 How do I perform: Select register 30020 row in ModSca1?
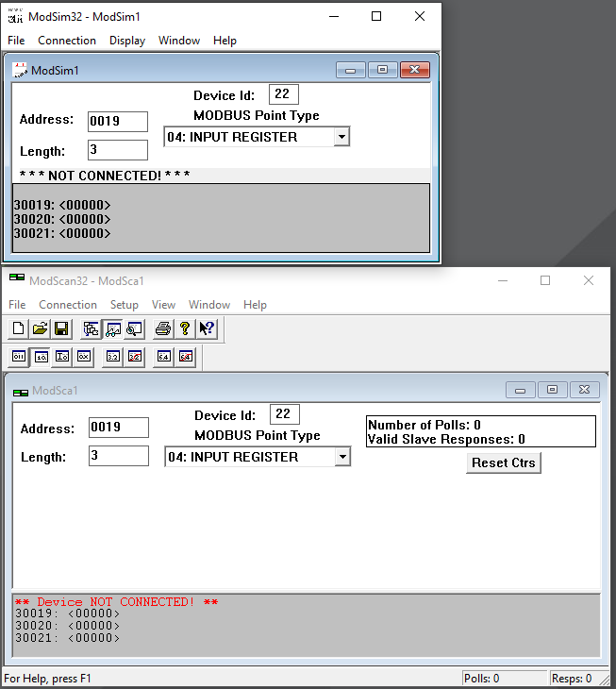[x=67, y=626]
